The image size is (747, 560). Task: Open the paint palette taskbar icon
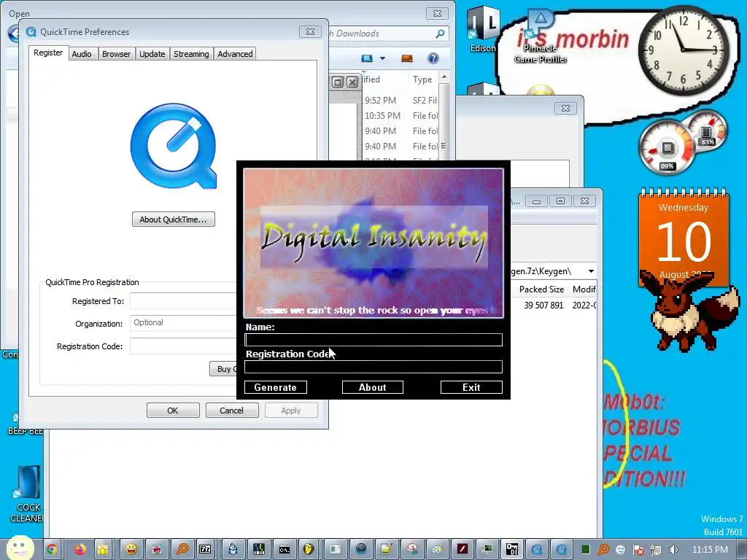tap(438, 550)
